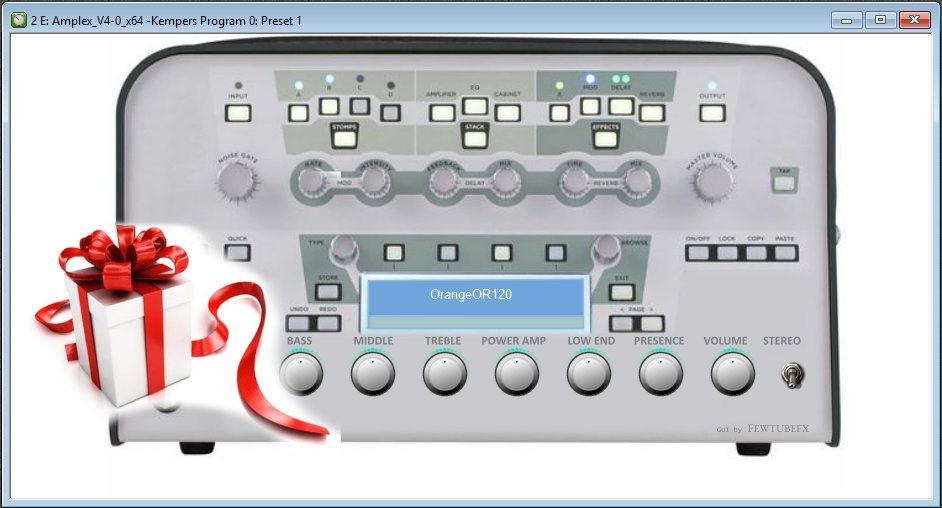Click the third soft button above display
This screenshot has width=942, height=508.
coord(502,252)
